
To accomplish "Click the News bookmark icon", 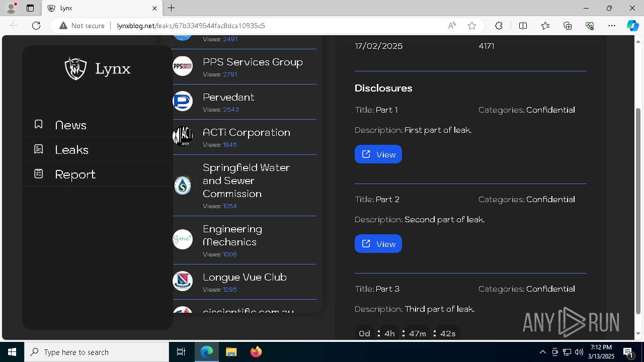I will (x=39, y=124).
